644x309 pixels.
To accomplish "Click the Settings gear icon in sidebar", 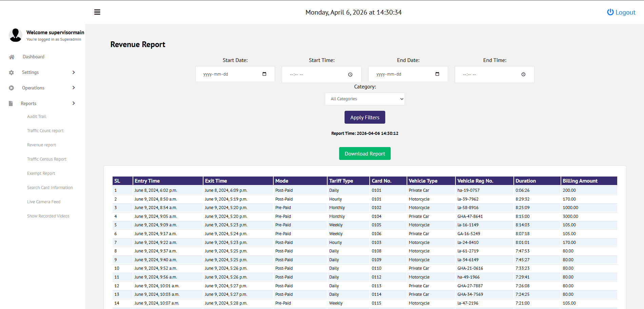I will (12, 73).
